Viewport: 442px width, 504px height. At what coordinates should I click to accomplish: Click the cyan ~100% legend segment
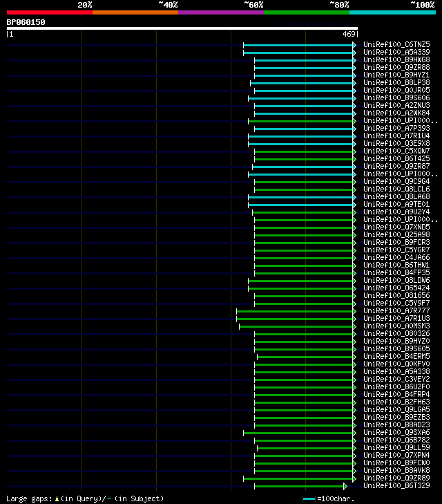[x=392, y=12]
